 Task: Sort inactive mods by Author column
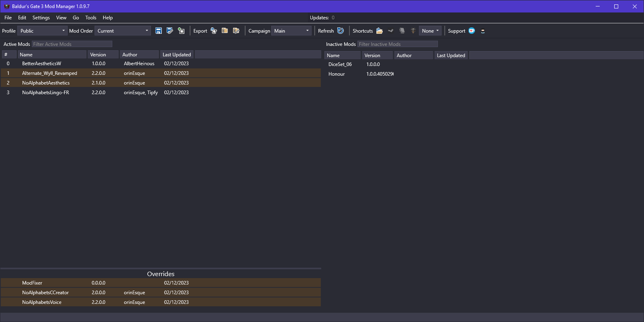coord(414,55)
